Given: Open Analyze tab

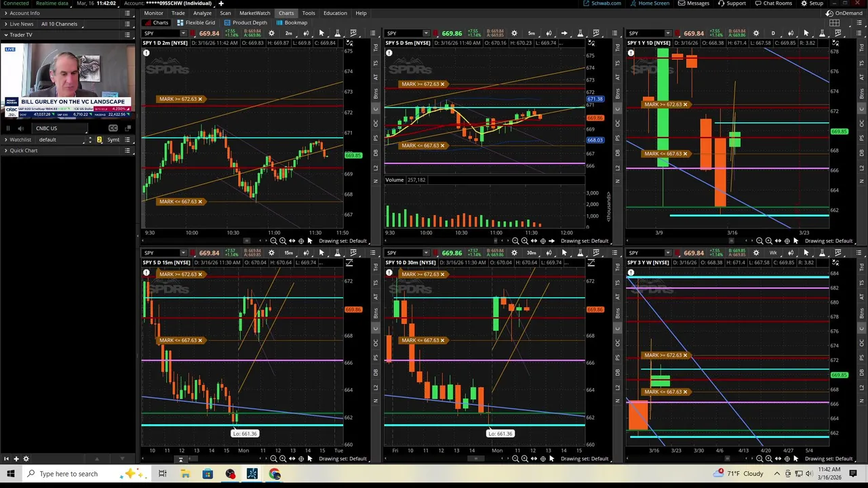Looking at the screenshot, I should (202, 13).
